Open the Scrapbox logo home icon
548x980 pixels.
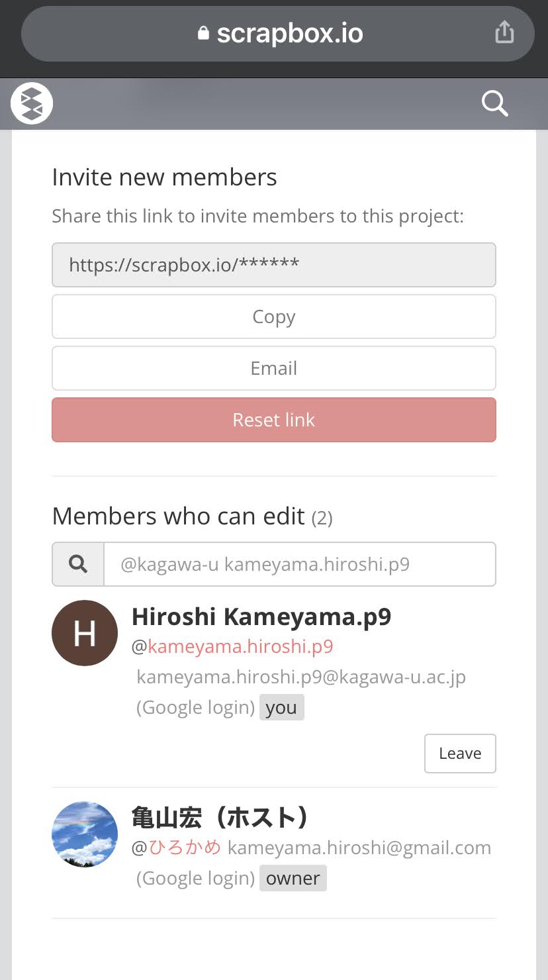click(x=32, y=103)
